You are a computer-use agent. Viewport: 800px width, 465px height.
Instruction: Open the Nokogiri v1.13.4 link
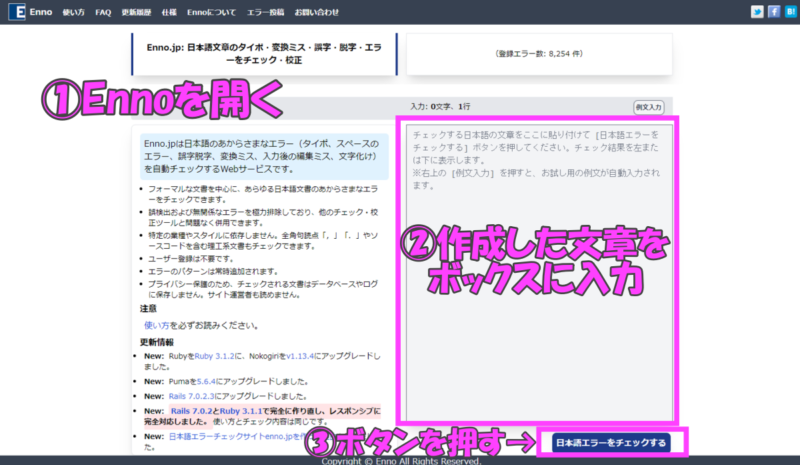click(x=300, y=356)
